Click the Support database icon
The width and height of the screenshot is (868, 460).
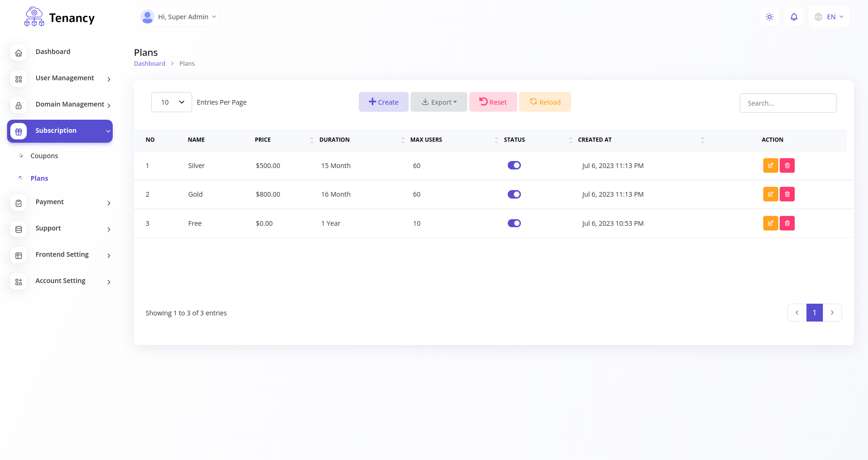(19, 230)
